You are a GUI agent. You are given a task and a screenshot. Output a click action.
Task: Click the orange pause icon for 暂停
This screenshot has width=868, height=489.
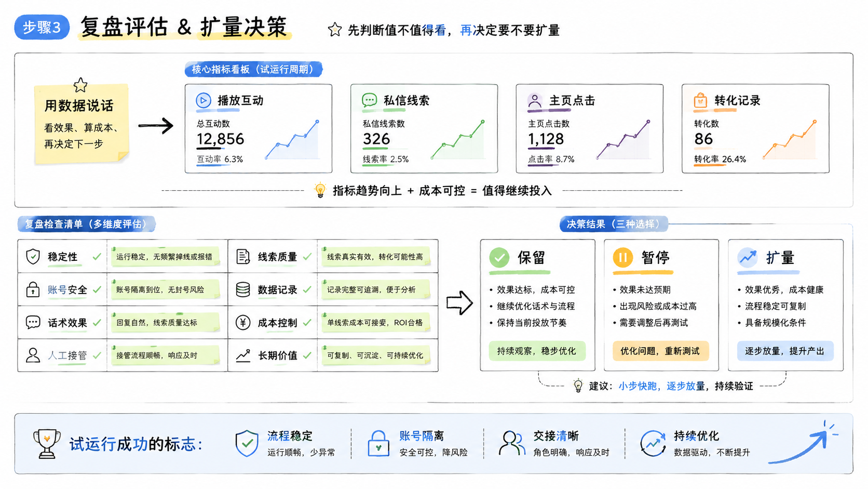[623, 257]
